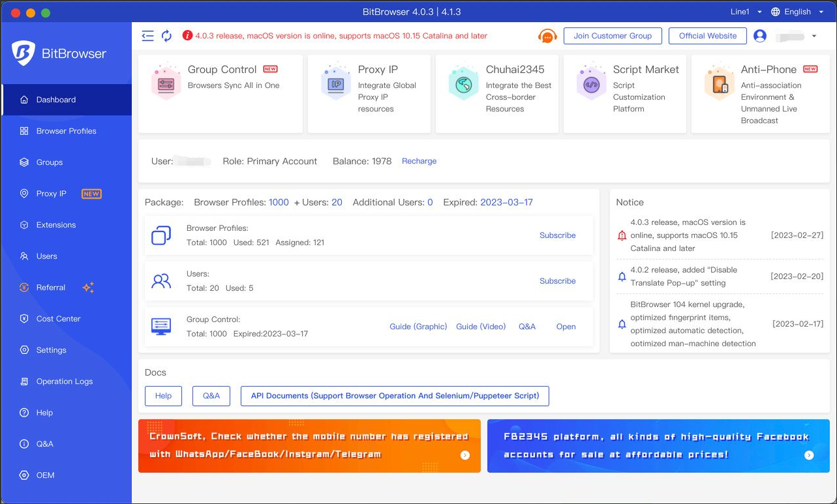
Task: Open Groups in sidebar
Action: (67, 162)
